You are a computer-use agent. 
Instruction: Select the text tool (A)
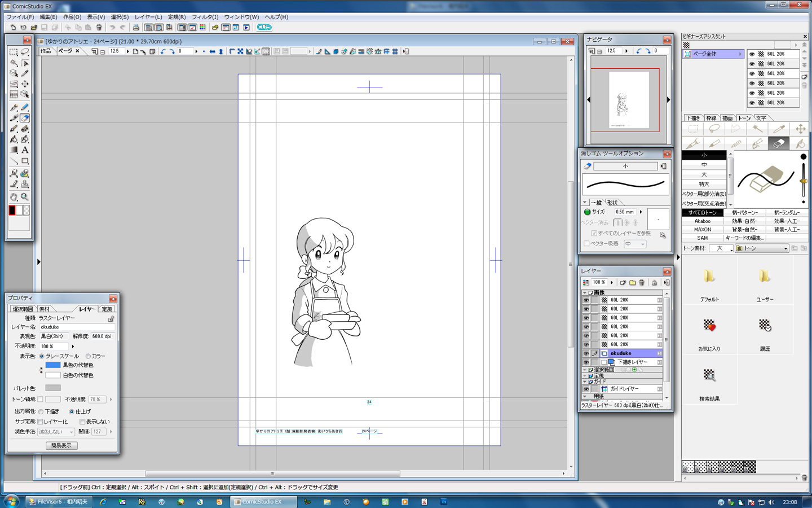coord(25,150)
